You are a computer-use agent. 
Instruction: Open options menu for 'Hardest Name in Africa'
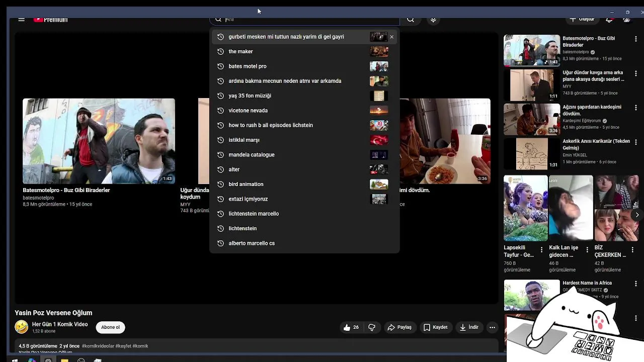(636, 284)
